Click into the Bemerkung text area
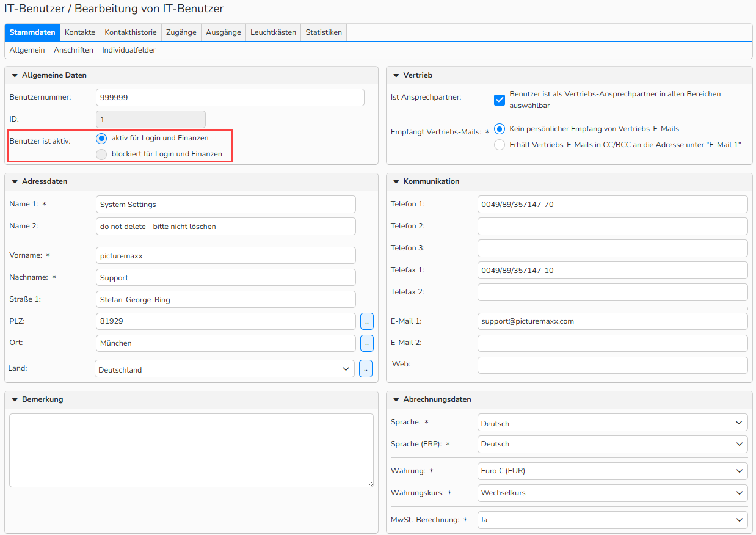The height and width of the screenshot is (535, 756). (x=191, y=450)
